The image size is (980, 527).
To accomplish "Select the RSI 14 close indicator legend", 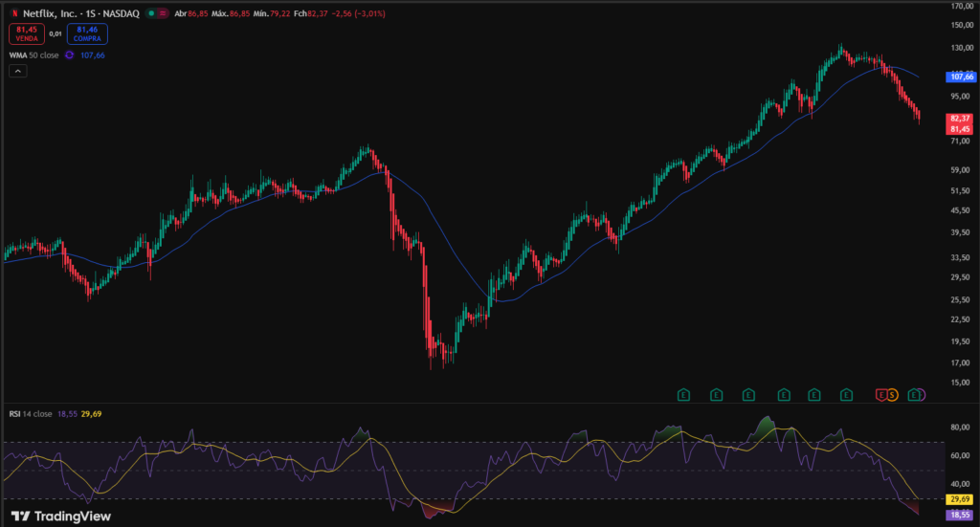I will 31,414.
